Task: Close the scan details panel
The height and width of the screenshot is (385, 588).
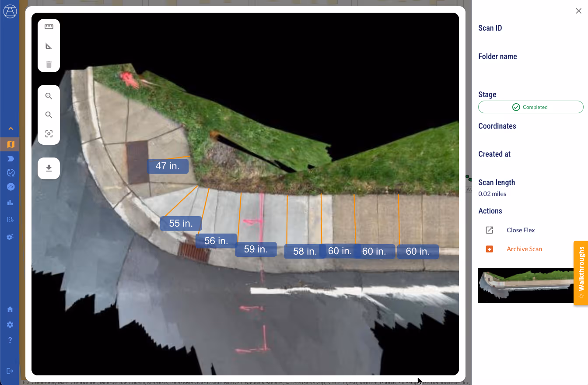Action: pyautogui.click(x=578, y=11)
